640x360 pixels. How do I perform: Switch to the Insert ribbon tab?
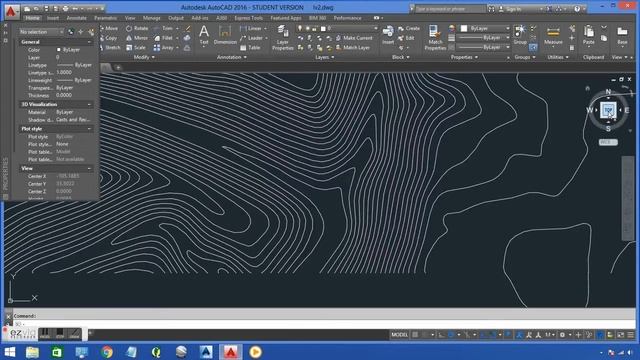click(x=53, y=18)
